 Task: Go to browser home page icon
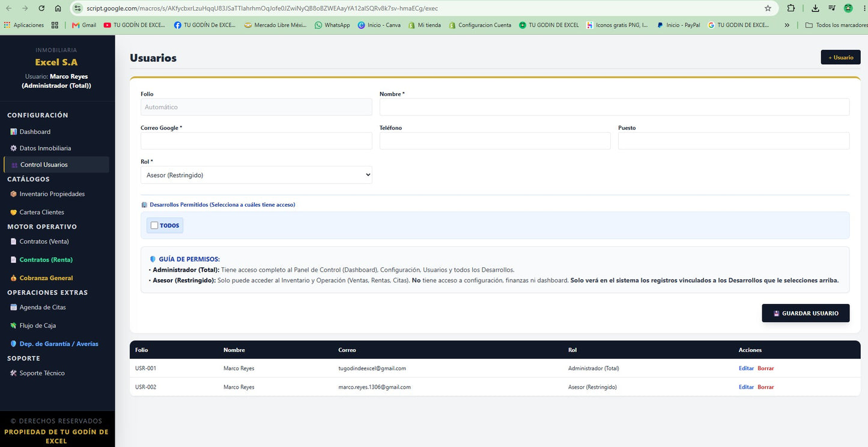click(58, 8)
